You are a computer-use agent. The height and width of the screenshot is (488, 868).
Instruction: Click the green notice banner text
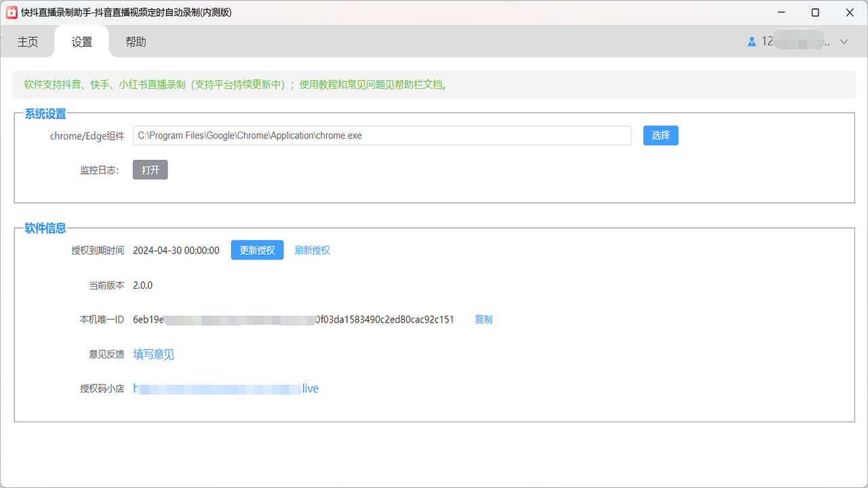(x=236, y=85)
